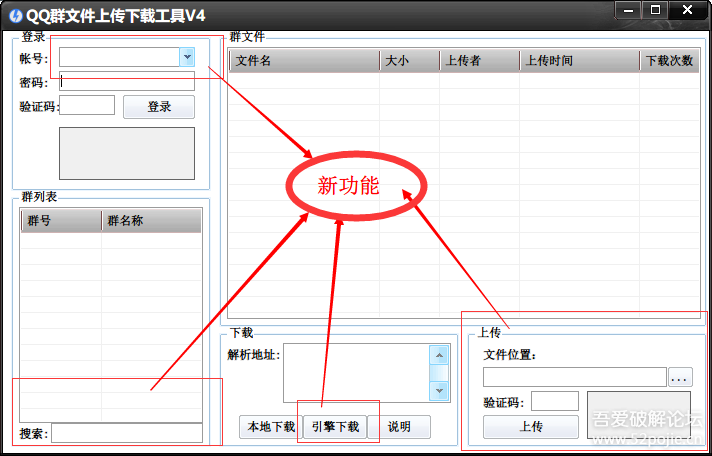Click the login 验证码 captcha input
The width and height of the screenshot is (712, 456).
tap(87, 105)
